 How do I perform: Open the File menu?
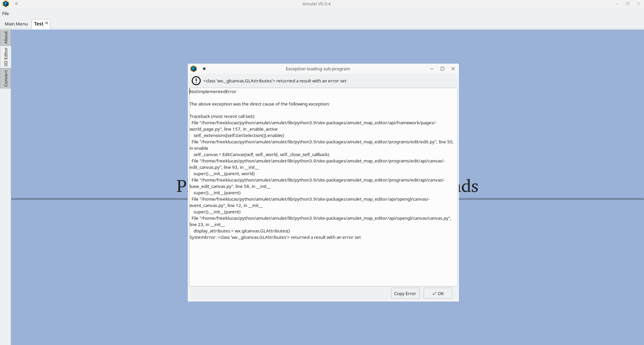tap(5, 13)
